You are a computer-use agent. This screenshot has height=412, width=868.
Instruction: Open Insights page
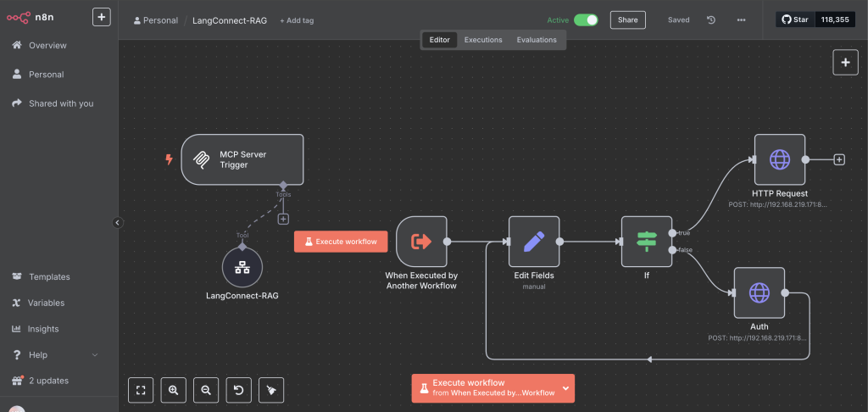42,329
